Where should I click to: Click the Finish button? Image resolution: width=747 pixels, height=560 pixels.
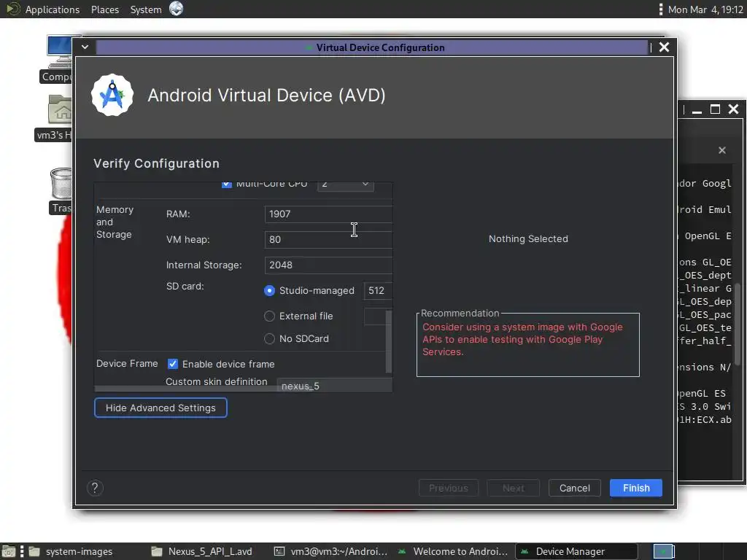click(x=636, y=488)
